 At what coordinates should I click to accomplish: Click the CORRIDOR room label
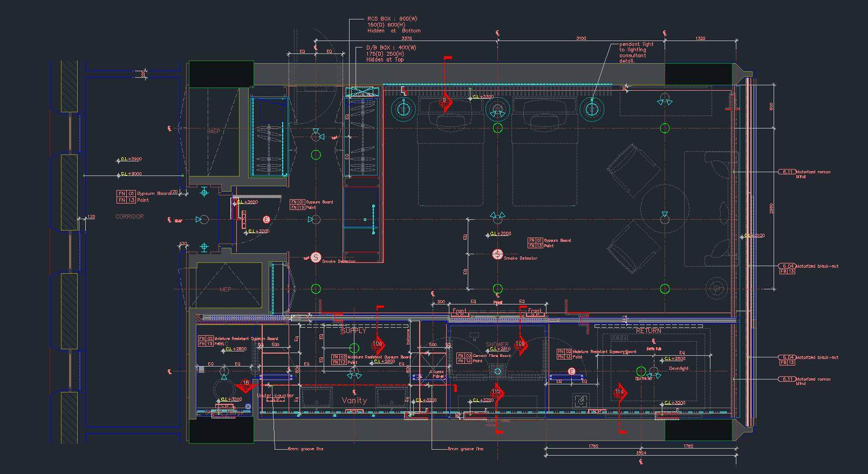129,216
